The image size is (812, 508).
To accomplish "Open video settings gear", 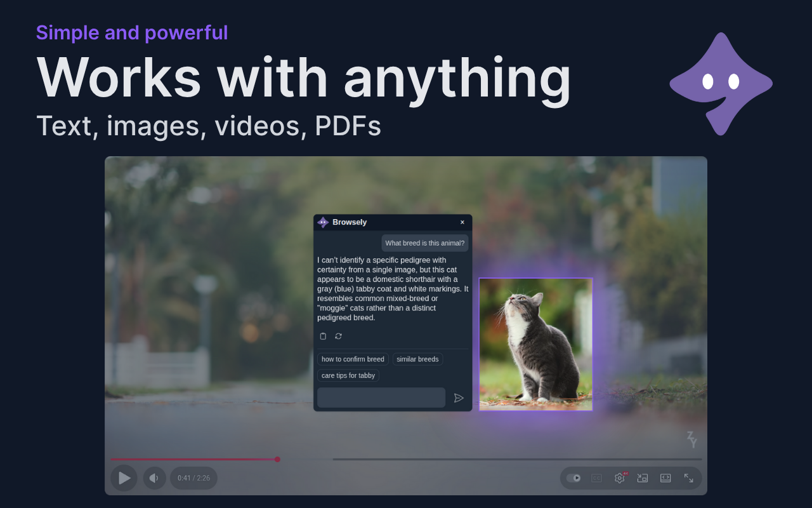I will coord(619,478).
